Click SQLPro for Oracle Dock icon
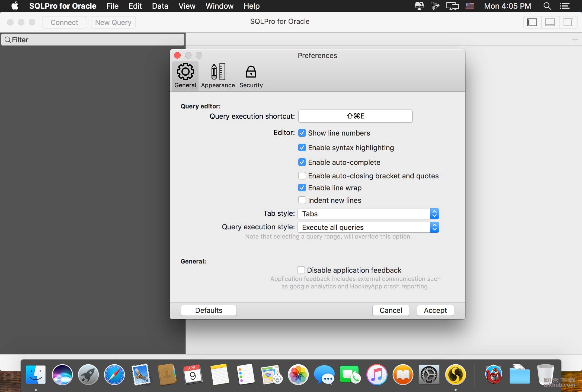This screenshot has width=582, height=392. tap(455, 374)
